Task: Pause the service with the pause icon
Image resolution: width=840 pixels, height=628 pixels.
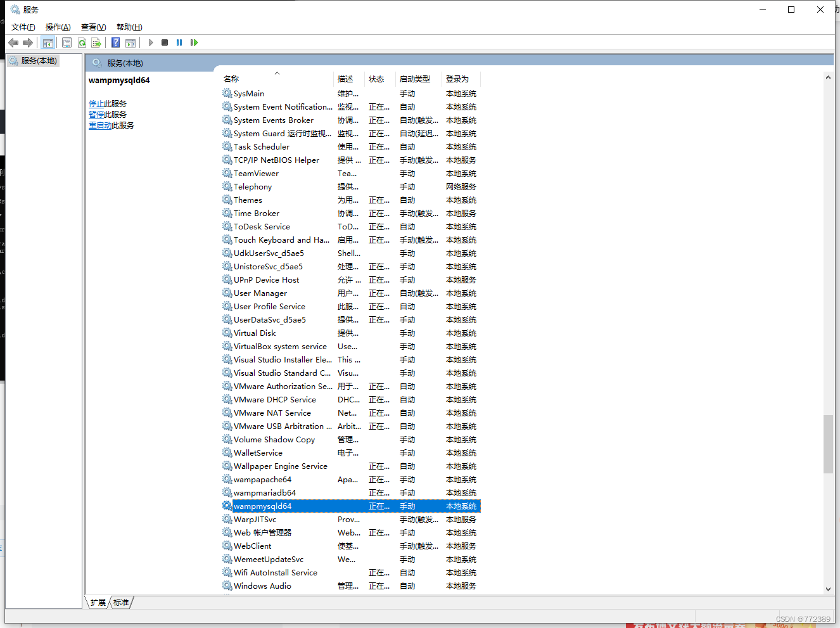Action: coord(179,42)
